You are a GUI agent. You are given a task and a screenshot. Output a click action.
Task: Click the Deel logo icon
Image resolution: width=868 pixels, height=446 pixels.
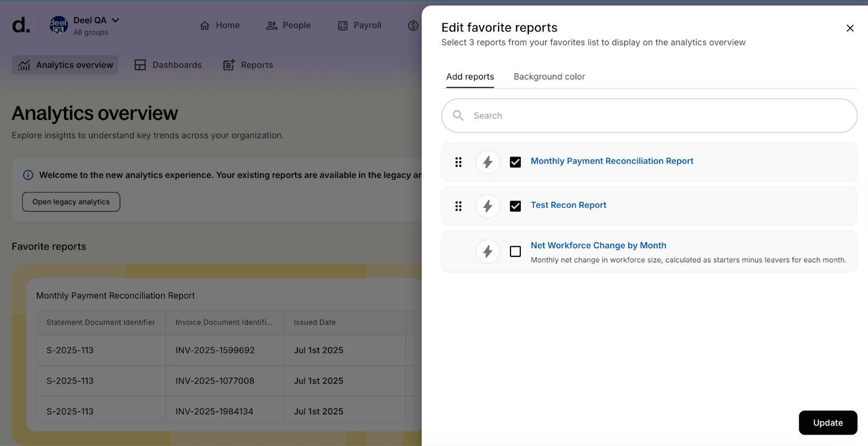(x=21, y=25)
